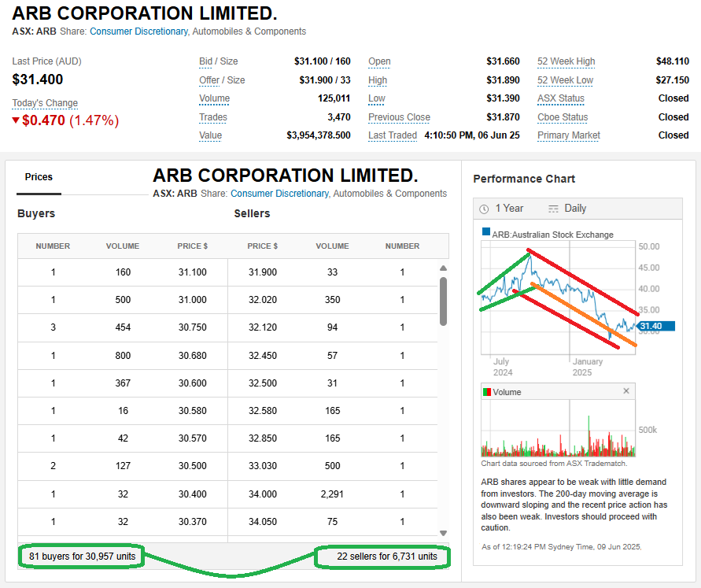Close the Volume chart panel
The image size is (701, 588).
click(626, 391)
